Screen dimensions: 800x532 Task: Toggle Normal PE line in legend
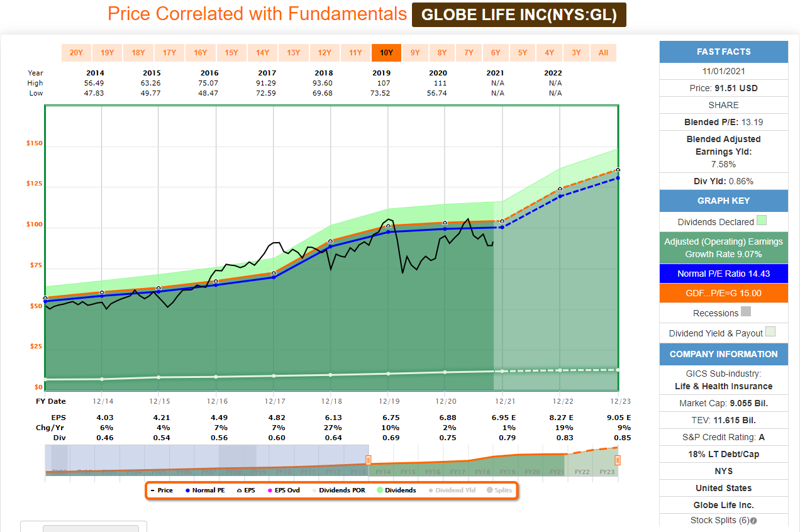click(204, 490)
